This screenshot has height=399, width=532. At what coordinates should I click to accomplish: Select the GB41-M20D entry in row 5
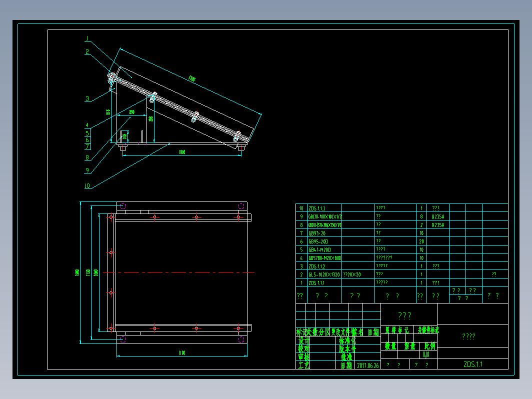[319, 249]
